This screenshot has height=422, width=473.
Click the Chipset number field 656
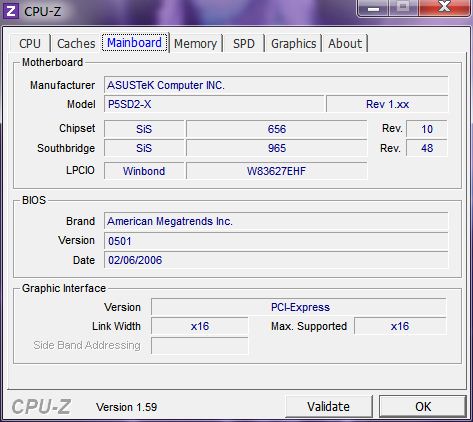(x=277, y=129)
